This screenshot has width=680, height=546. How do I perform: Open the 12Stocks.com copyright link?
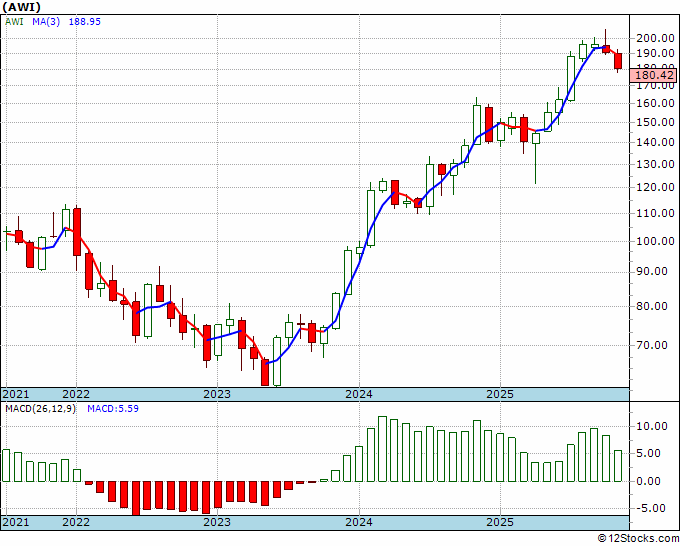(638, 539)
